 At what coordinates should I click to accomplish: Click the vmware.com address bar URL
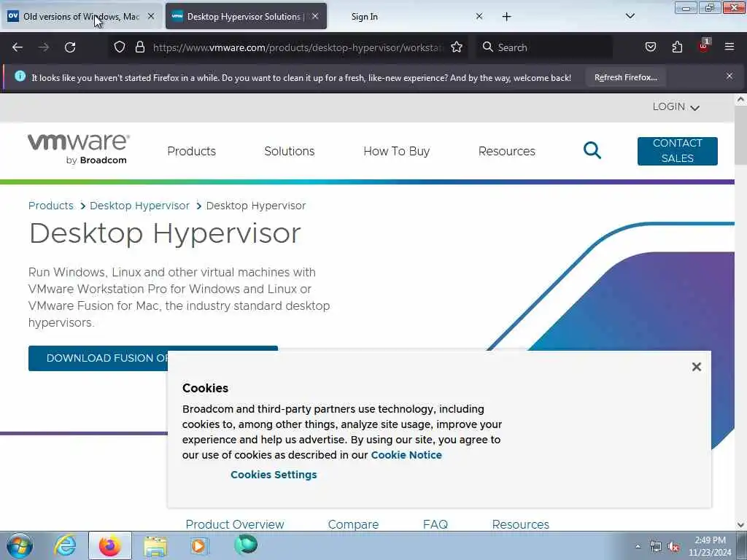coord(298,47)
